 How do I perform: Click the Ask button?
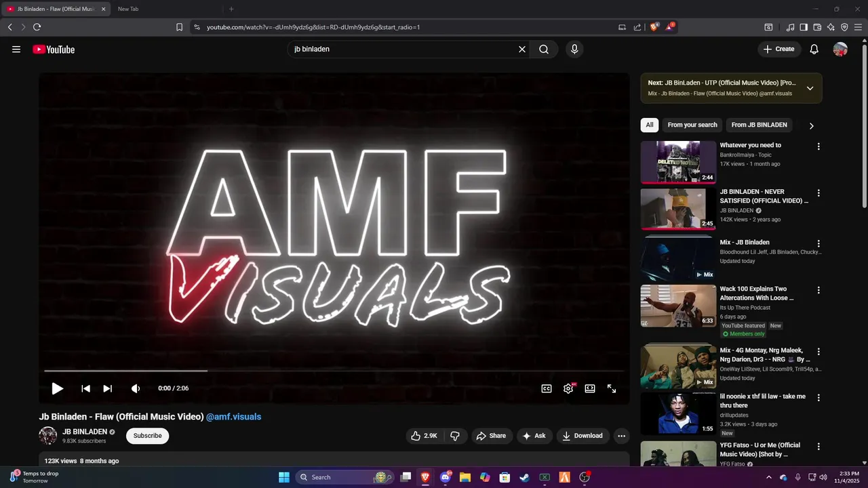click(x=534, y=436)
